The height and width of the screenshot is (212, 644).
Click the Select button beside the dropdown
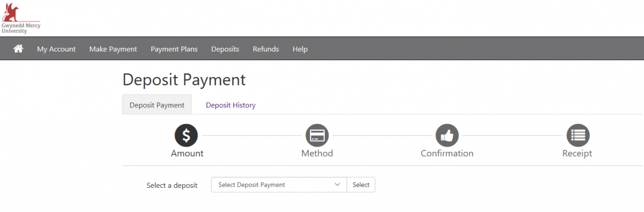361,185
